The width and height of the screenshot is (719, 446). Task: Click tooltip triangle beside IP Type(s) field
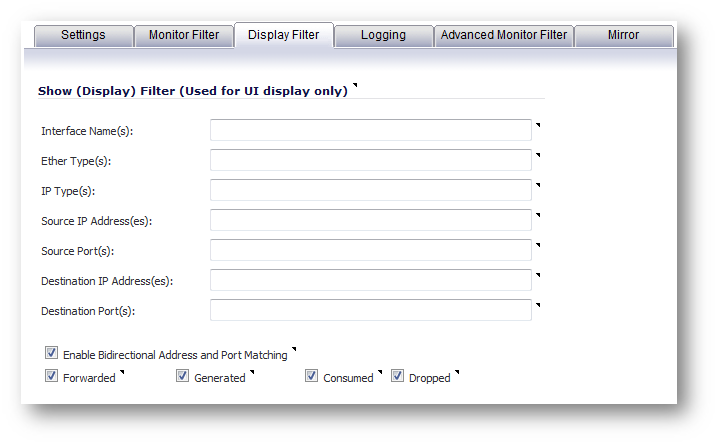click(538, 185)
